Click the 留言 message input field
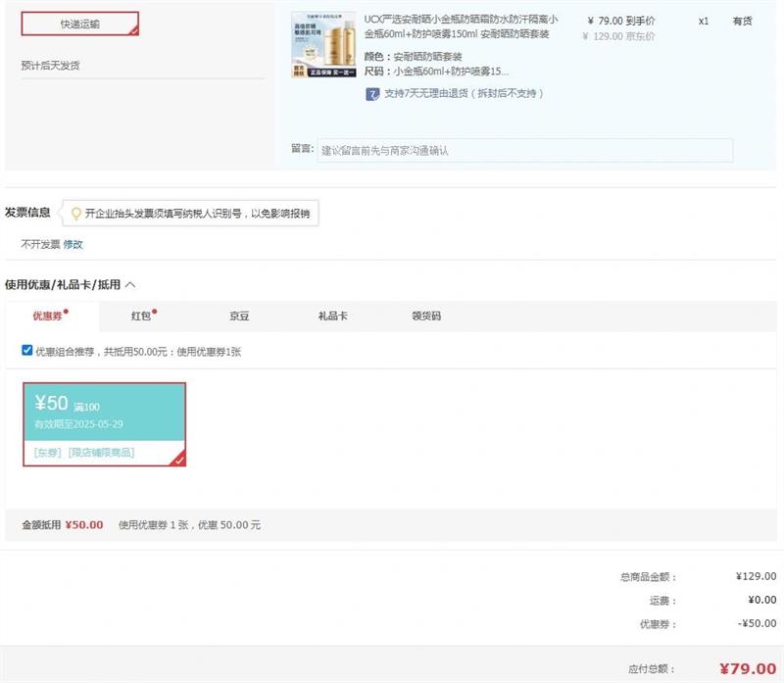 (x=524, y=151)
